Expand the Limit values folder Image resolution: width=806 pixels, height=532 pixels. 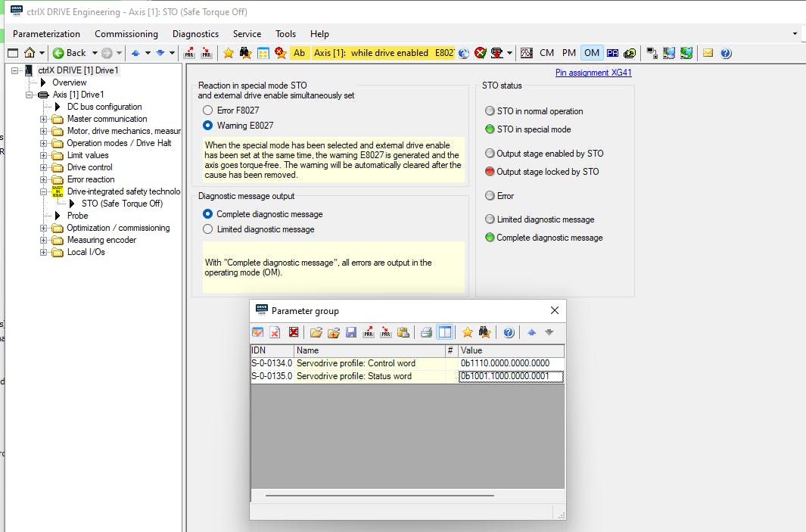(44, 155)
